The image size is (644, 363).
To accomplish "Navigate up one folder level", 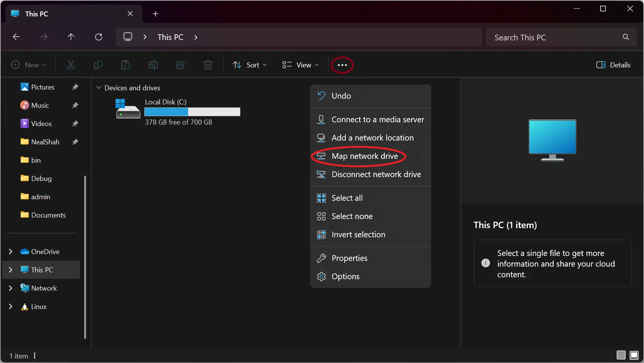I will click(x=71, y=37).
